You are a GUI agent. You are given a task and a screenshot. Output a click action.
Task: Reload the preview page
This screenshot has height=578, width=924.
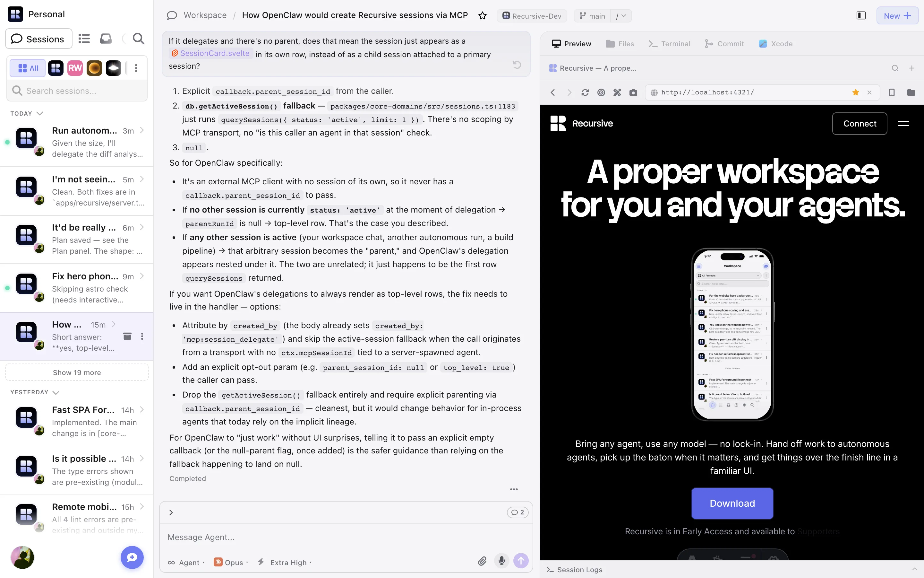[x=585, y=92]
